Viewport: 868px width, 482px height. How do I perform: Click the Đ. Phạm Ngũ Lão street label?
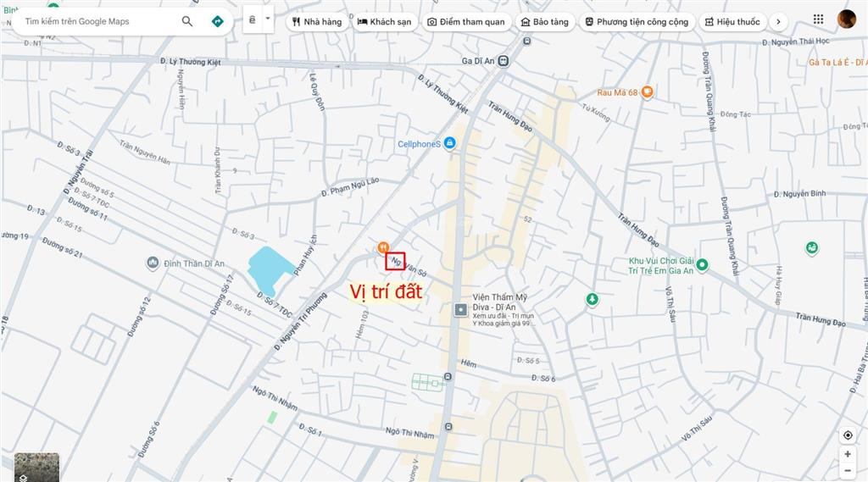tap(350, 186)
